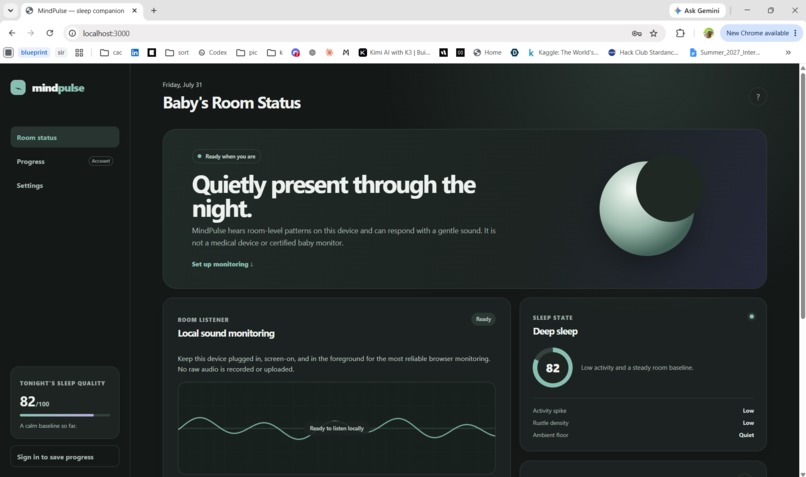Open a new browser tab
This screenshot has width=806, height=477.
coord(154,10)
